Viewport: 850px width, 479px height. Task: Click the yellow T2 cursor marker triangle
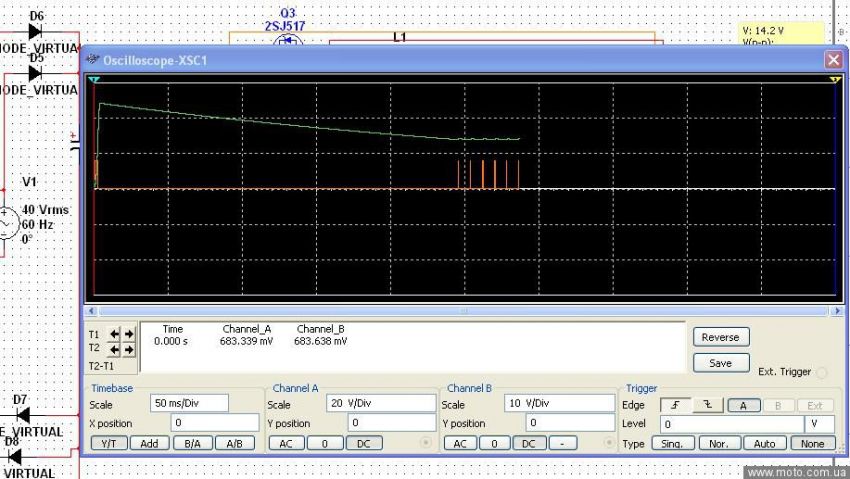click(x=835, y=80)
